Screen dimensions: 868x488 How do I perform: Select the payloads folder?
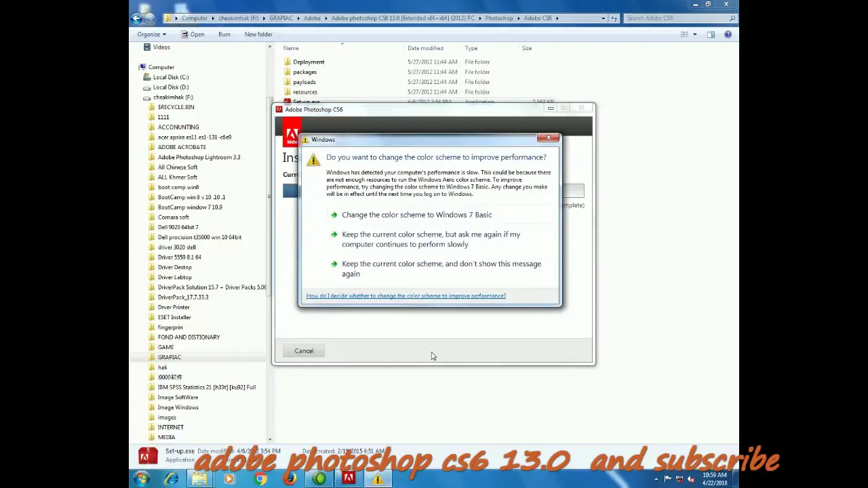coord(304,82)
